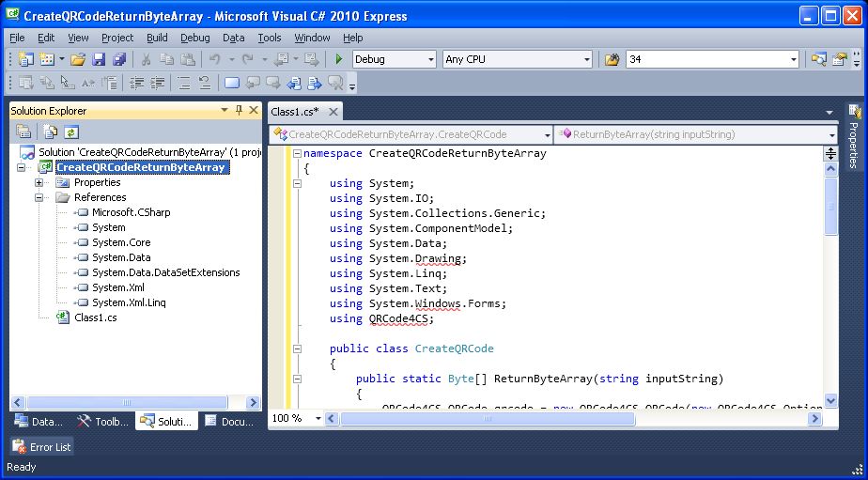
Task: Open the Debug menu
Action: click(x=194, y=38)
